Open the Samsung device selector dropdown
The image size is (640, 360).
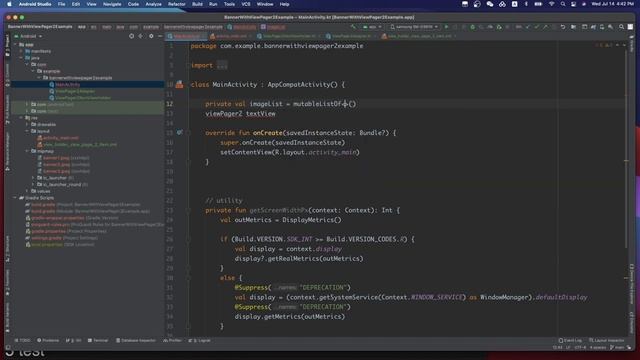click(413, 27)
